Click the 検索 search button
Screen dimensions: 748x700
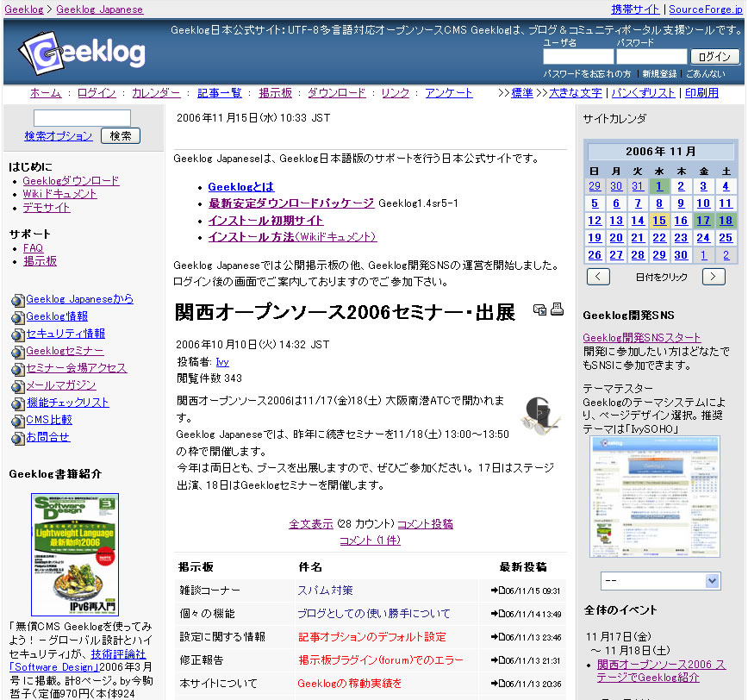(121, 136)
